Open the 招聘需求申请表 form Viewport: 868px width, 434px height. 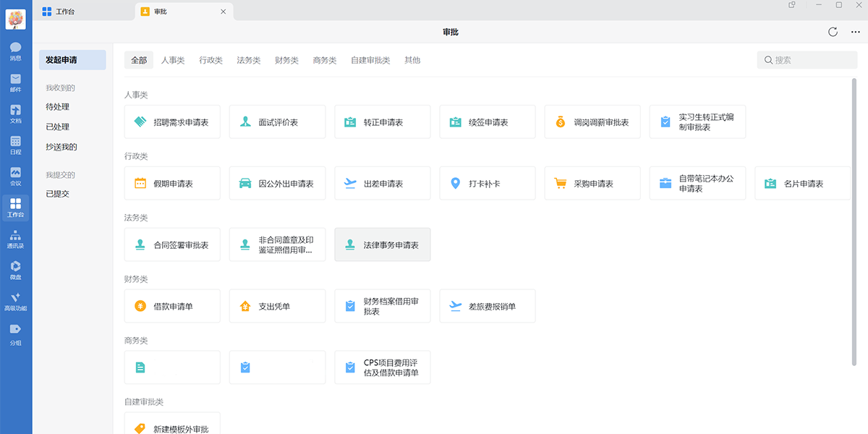[172, 122]
